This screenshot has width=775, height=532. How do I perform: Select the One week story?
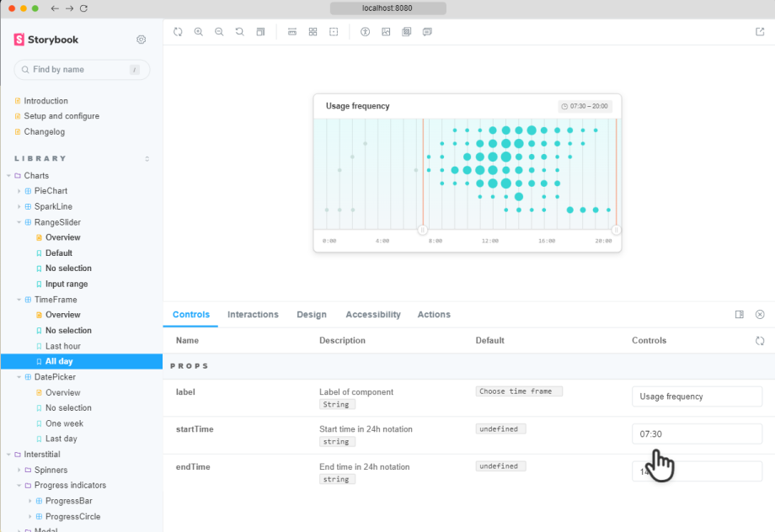click(64, 423)
